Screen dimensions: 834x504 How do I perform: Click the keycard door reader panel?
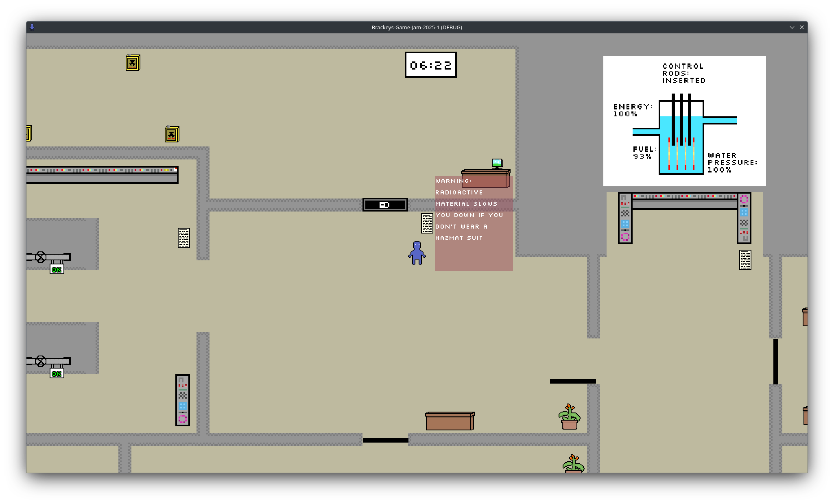tap(385, 205)
